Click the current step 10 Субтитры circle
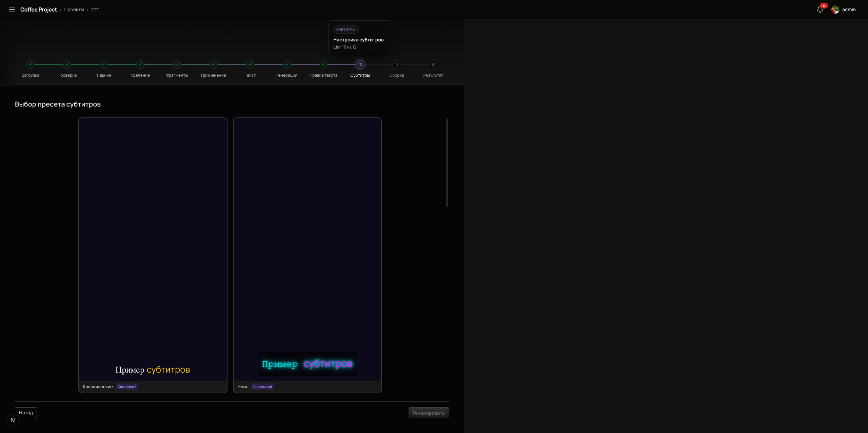 coord(360,64)
